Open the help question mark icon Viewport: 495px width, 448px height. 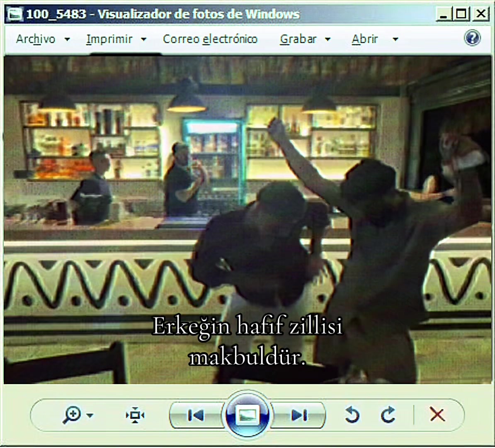pos(472,38)
